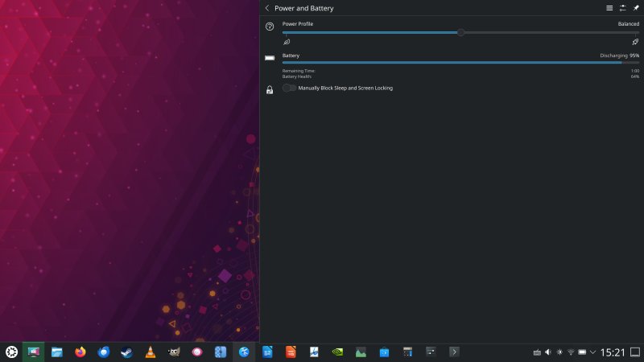
Task: Open NVIDIA settings from the taskbar
Action: coord(337,352)
